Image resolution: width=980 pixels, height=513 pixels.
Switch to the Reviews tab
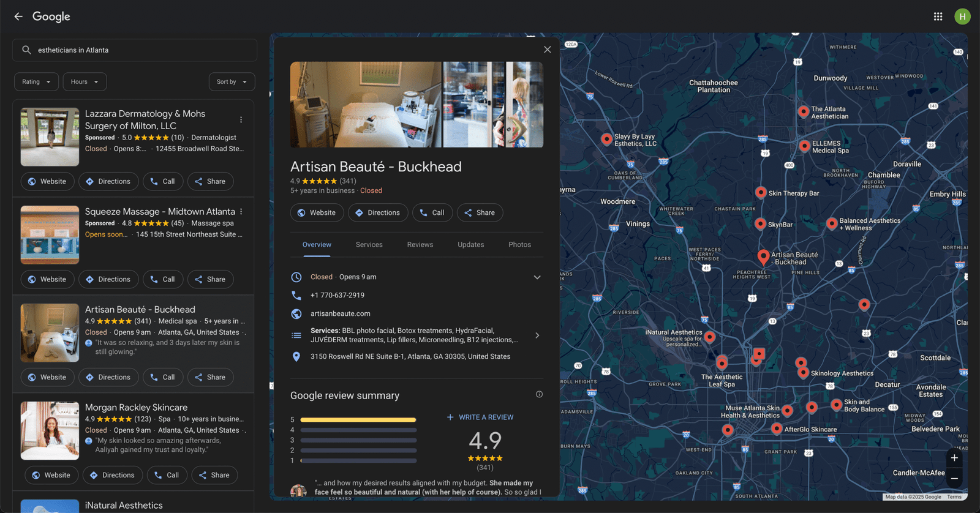pyautogui.click(x=420, y=244)
